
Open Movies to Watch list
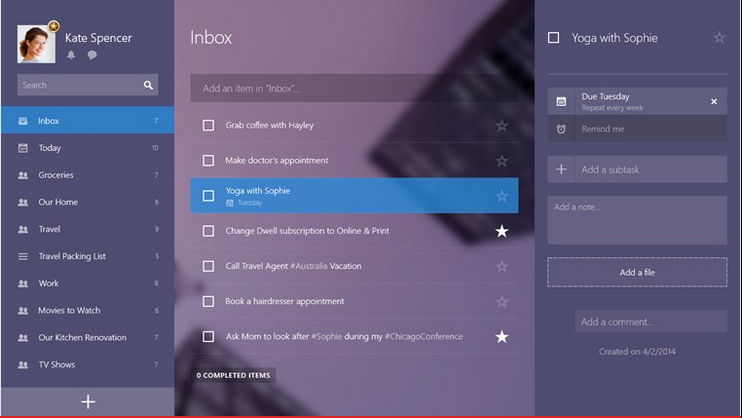(88, 310)
